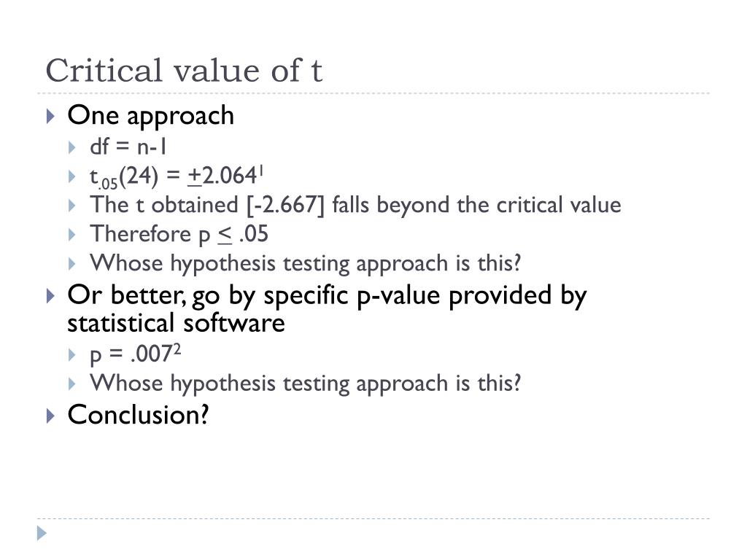747x560 pixels.
Task: Click the slide title 'Critical value of t'
Action: tap(184, 71)
